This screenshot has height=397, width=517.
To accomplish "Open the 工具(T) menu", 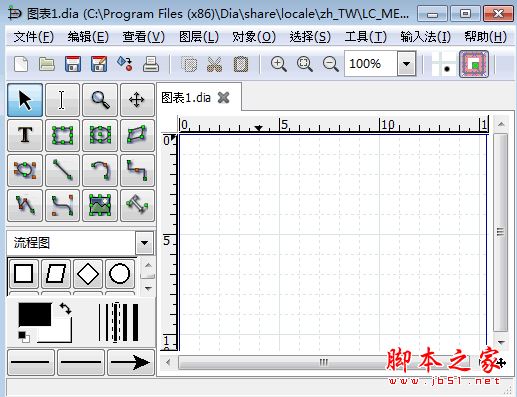I will pos(366,36).
